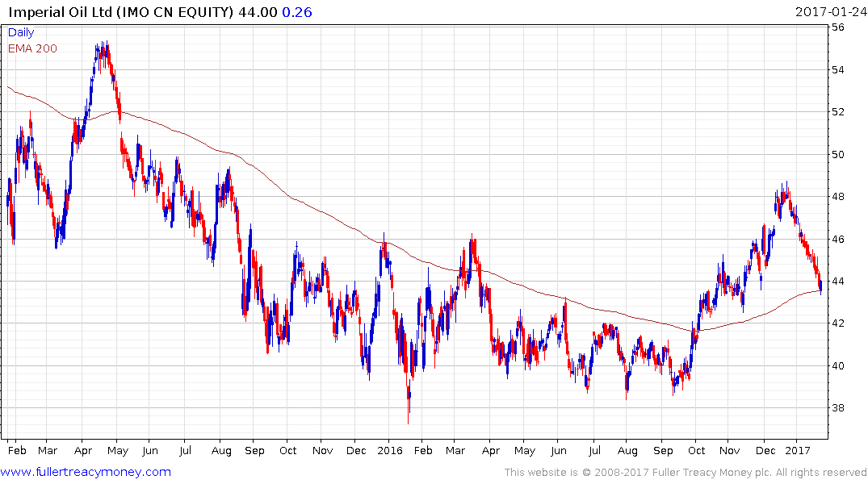This screenshot has width=868, height=484.
Task: Click the Jul label before 2016
Action: pyautogui.click(x=186, y=450)
